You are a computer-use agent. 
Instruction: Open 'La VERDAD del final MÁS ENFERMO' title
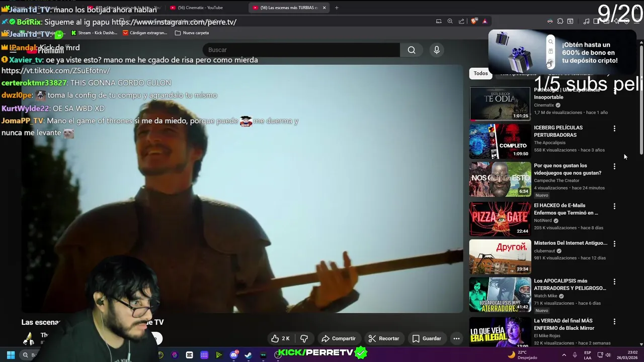(564, 324)
